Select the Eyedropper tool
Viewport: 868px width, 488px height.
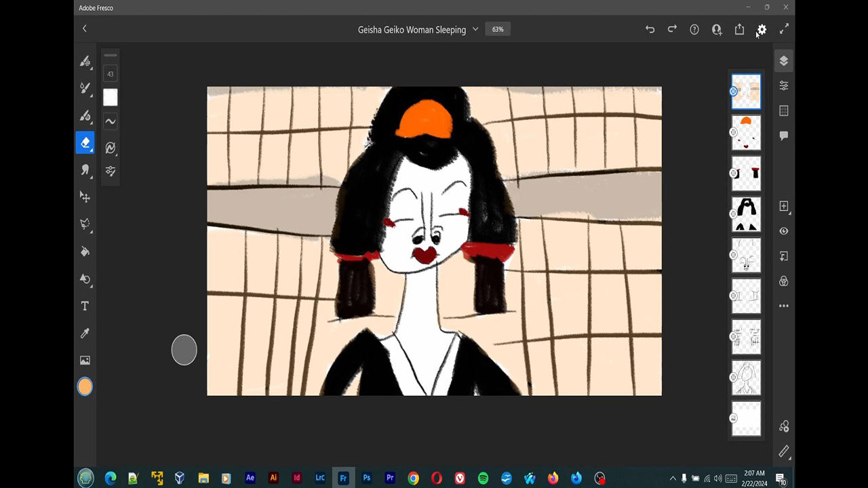85,333
